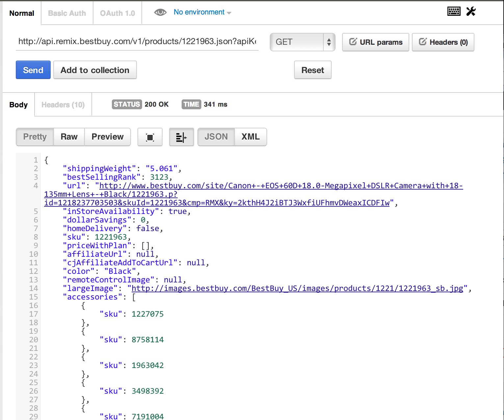This screenshot has width=504, height=420.
Task: Toggle line wrapping in response body
Action: point(181,137)
